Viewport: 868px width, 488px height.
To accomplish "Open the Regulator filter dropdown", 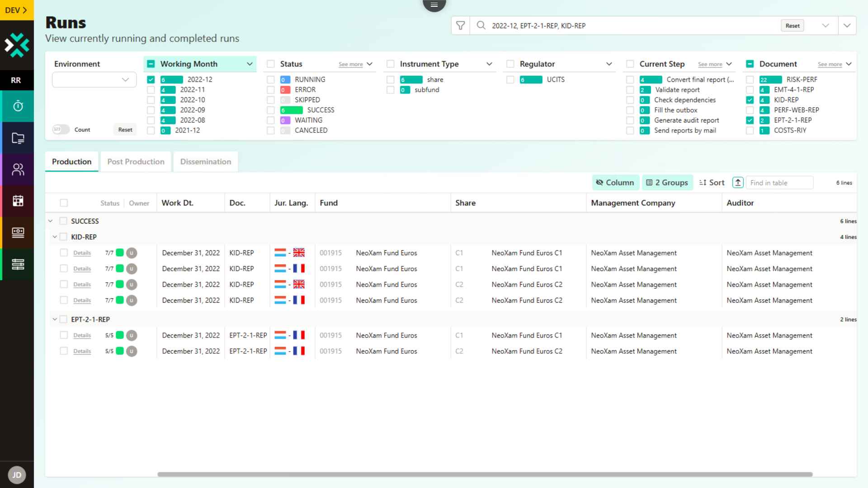I will (x=609, y=64).
